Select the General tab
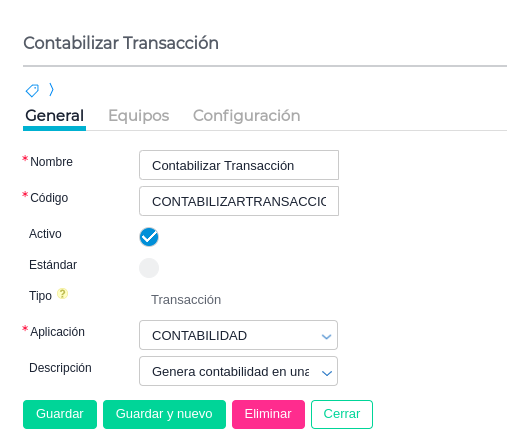 tap(55, 116)
